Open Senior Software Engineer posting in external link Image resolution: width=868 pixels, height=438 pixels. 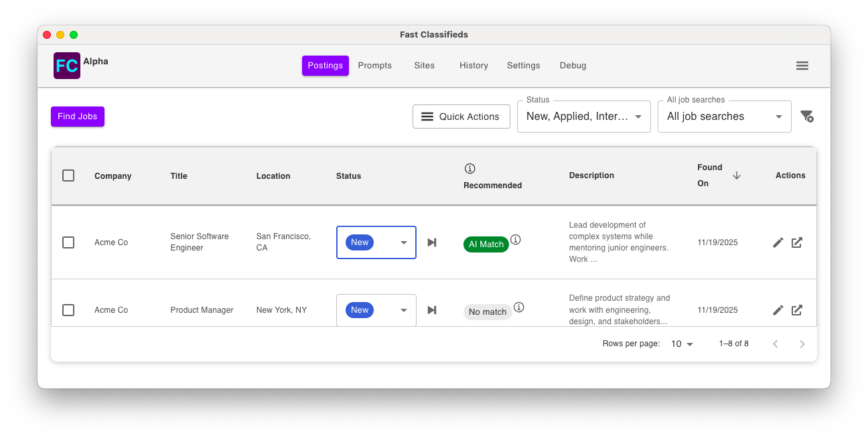click(x=797, y=242)
